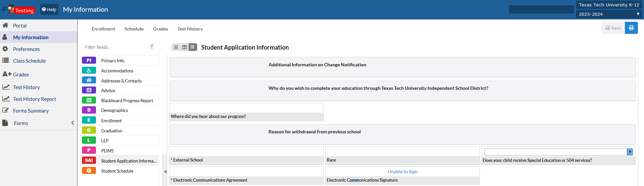Select the Primary Info category
The width and height of the screenshot is (644, 186).
coord(112,61)
